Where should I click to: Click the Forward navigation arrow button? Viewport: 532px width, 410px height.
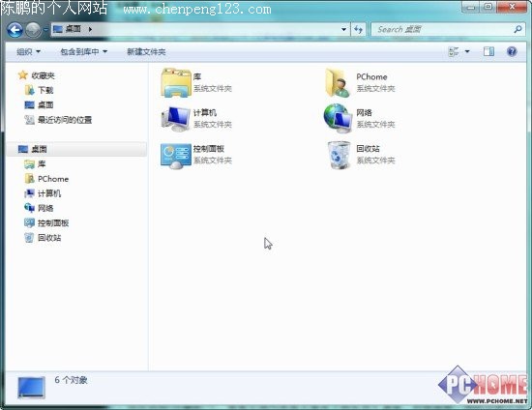[33, 30]
